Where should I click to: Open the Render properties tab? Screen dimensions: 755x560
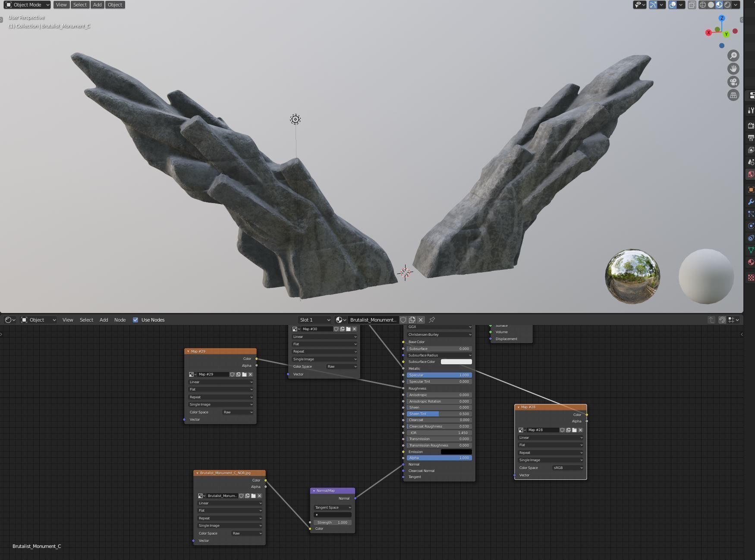coord(751,125)
